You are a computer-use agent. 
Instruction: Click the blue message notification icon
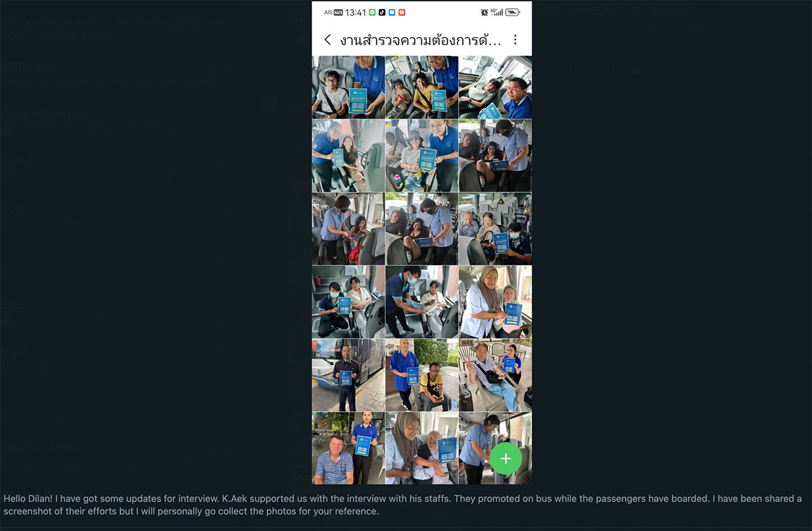[x=391, y=12]
